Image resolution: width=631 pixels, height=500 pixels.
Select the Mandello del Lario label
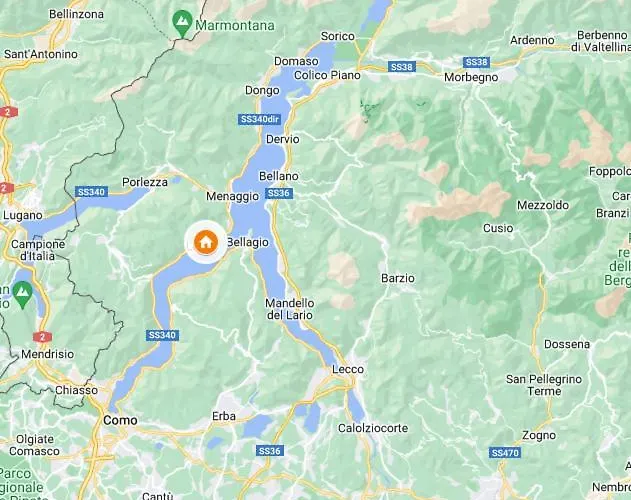[290, 309]
